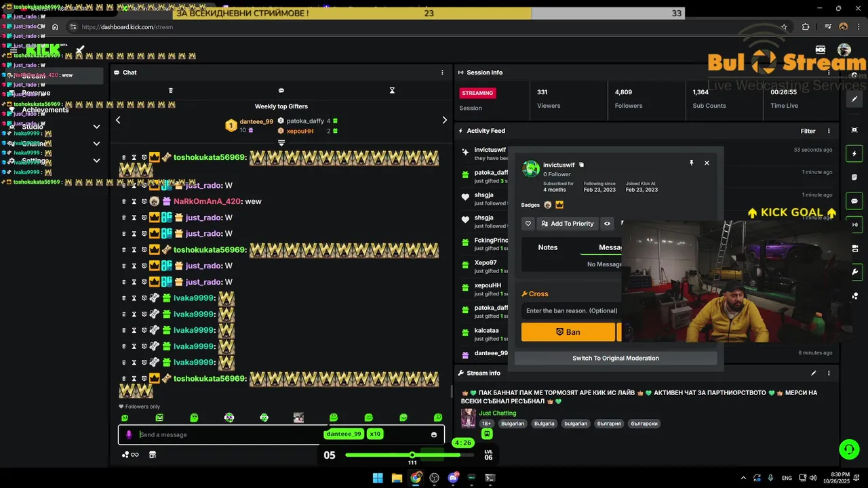Switch to the Notes tab
The height and width of the screenshot is (488, 868).
point(548,247)
